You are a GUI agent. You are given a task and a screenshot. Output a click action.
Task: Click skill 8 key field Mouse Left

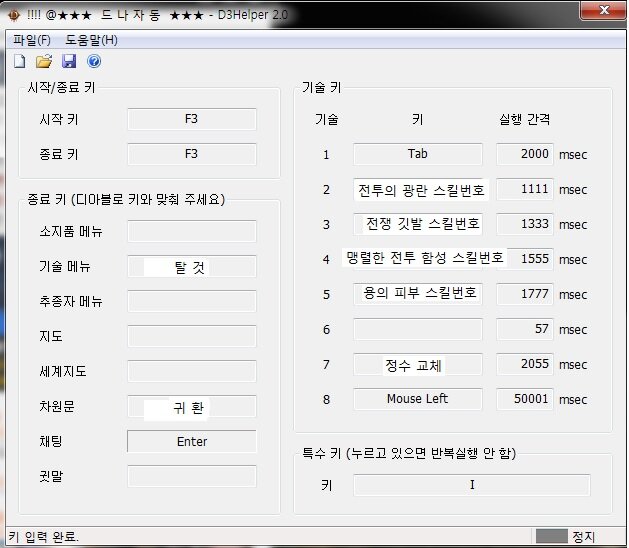(418, 399)
